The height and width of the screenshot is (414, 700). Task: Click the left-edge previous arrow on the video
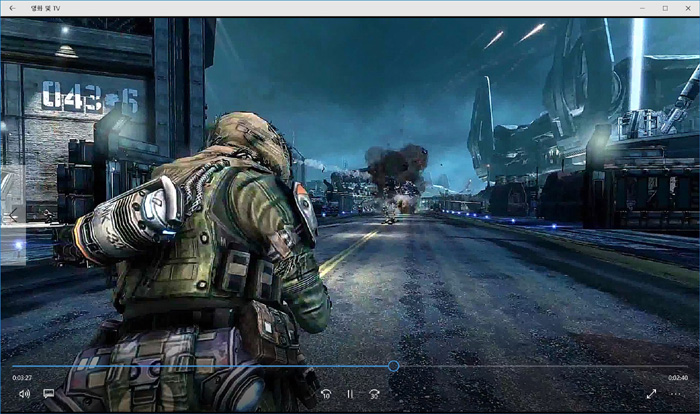tap(13, 215)
